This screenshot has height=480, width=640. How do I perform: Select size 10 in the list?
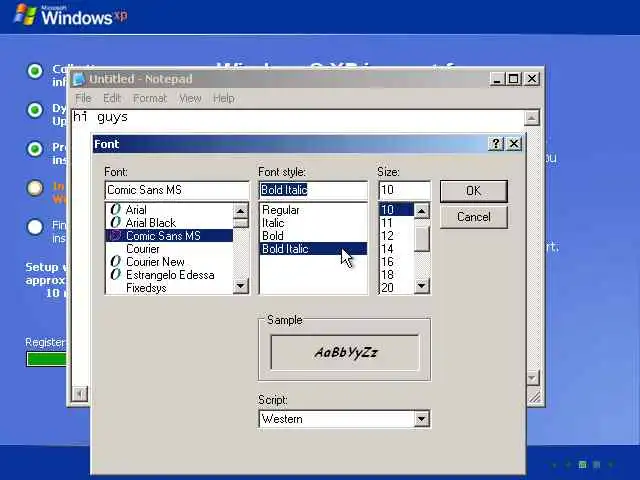397,210
